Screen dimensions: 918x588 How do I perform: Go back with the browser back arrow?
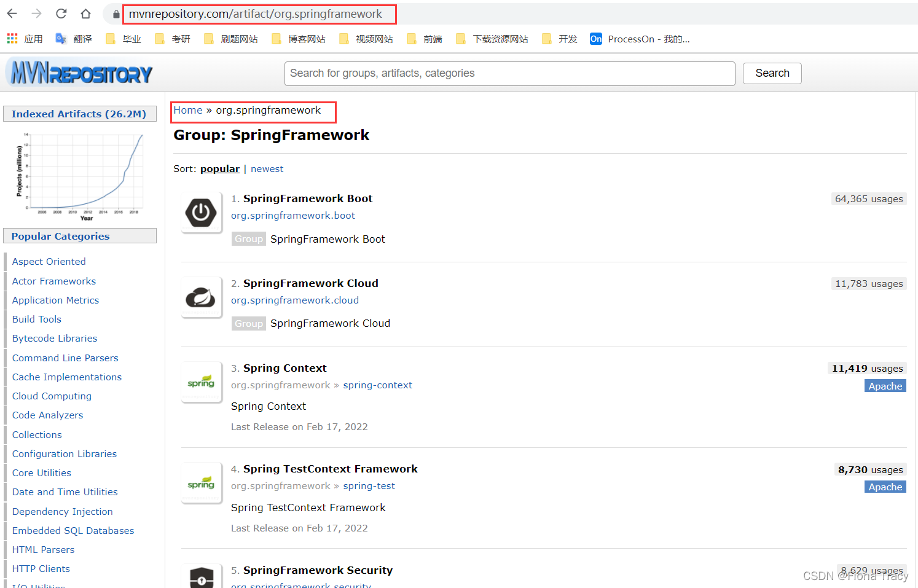[12, 14]
